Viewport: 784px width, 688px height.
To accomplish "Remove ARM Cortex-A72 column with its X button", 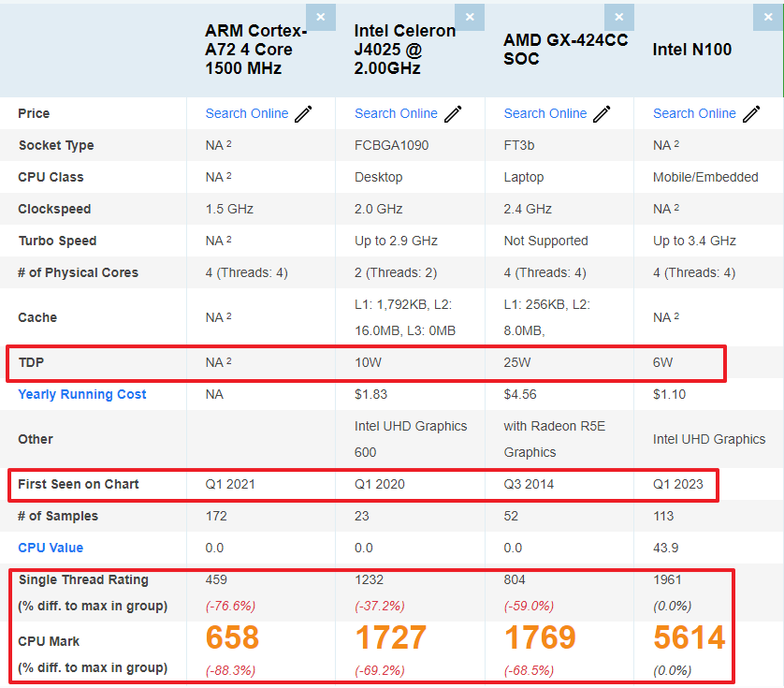I will tap(321, 17).
